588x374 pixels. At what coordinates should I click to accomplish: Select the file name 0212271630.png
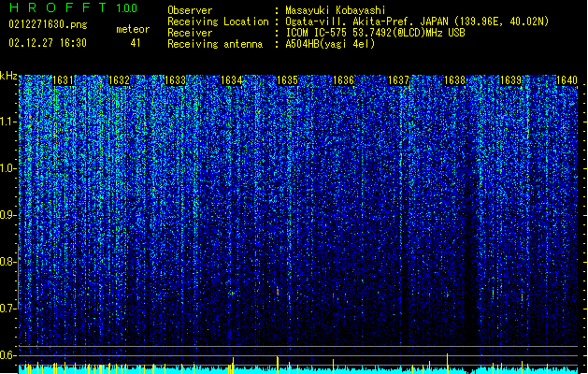point(48,24)
